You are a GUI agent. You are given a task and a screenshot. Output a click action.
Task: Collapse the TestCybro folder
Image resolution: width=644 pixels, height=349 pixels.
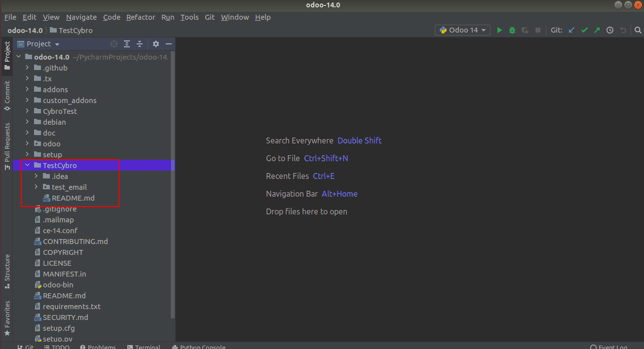27,165
